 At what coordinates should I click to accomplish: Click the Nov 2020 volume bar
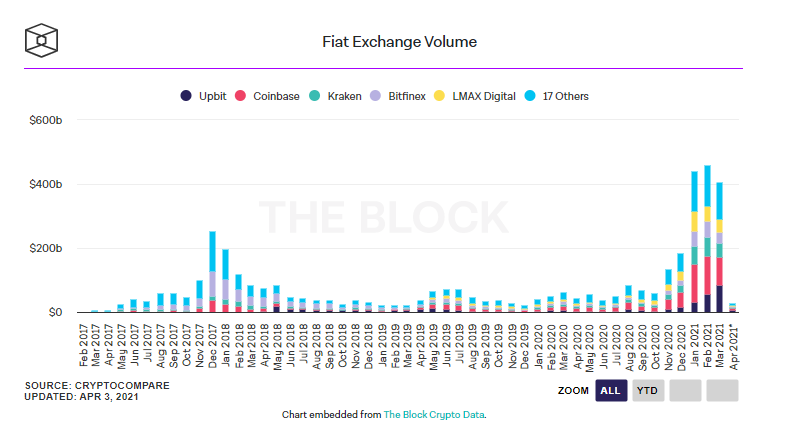[x=668, y=292]
